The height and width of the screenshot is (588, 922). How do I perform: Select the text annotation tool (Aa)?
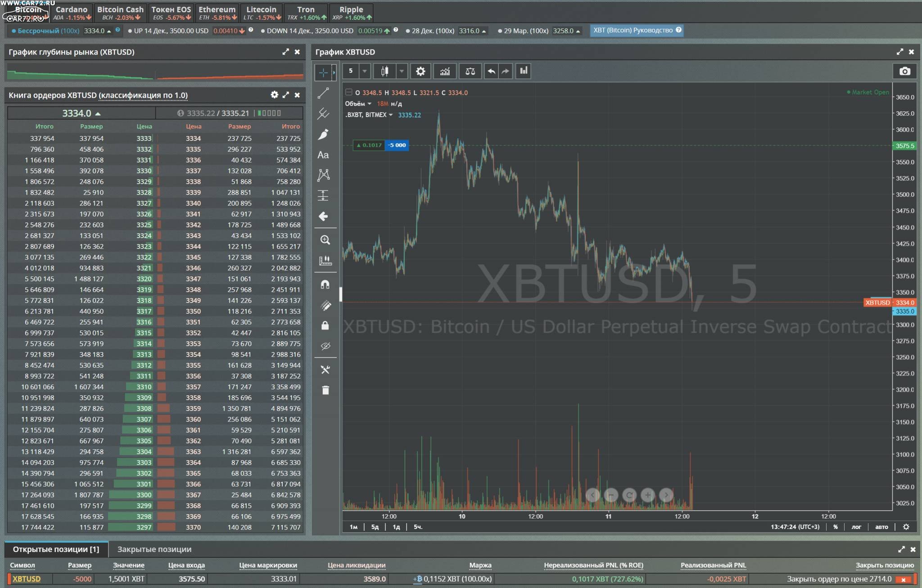pos(323,155)
